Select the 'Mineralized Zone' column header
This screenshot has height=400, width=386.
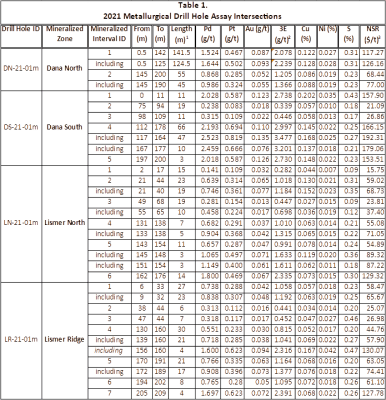[65, 34]
